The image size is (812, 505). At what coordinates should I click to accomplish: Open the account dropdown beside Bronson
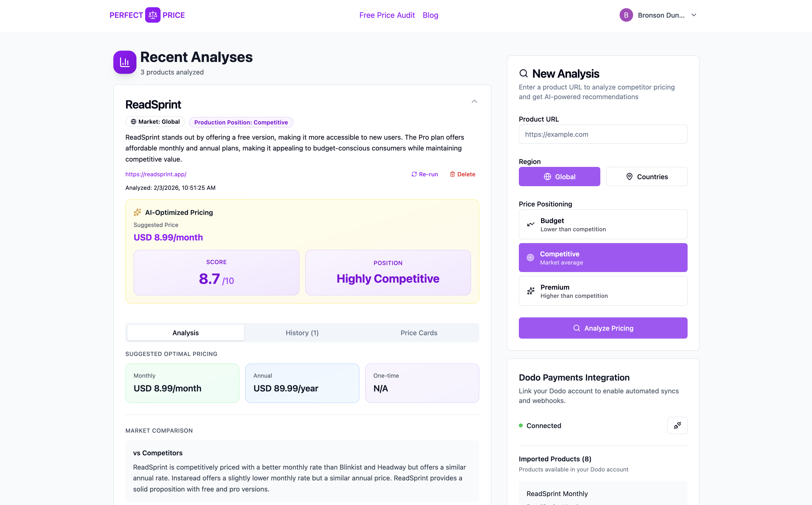[694, 15]
